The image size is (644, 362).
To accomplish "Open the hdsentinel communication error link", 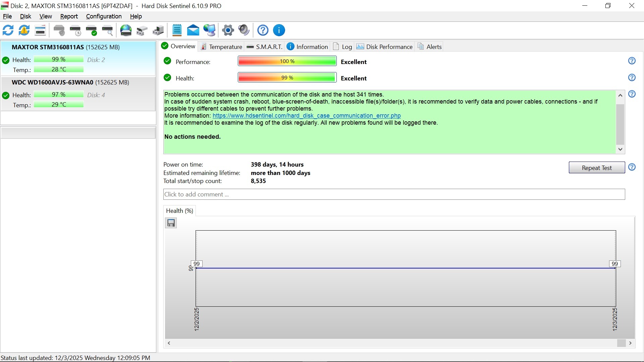I will coord(306,116).
